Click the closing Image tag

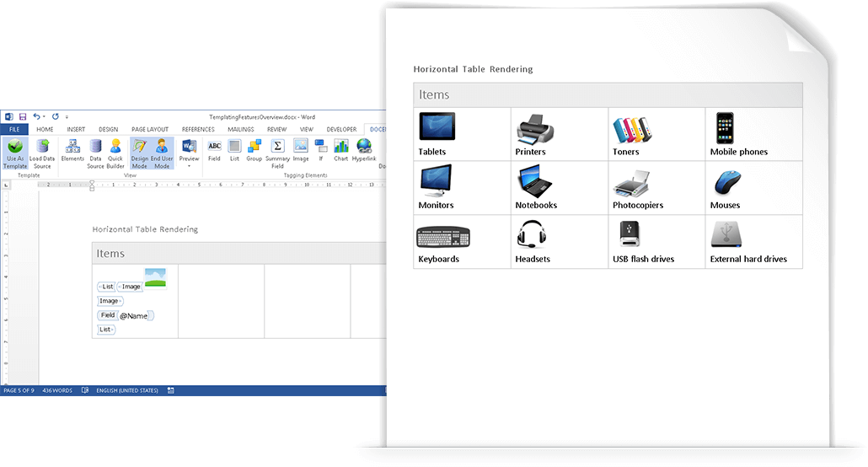click(x=110, y=301)
